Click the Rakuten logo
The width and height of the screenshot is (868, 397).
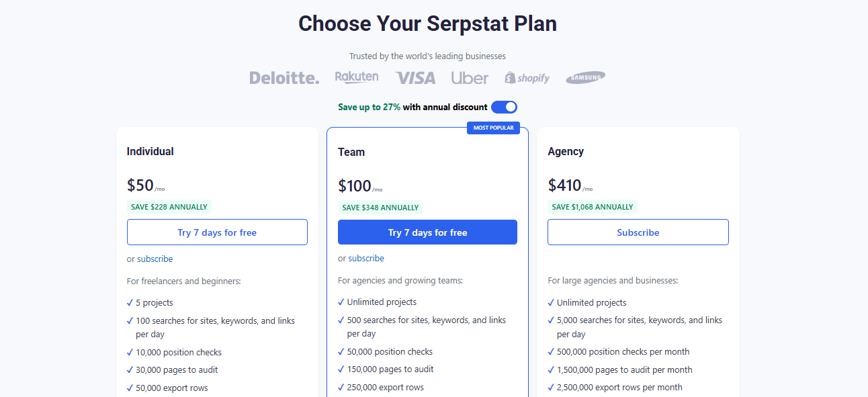357,77
